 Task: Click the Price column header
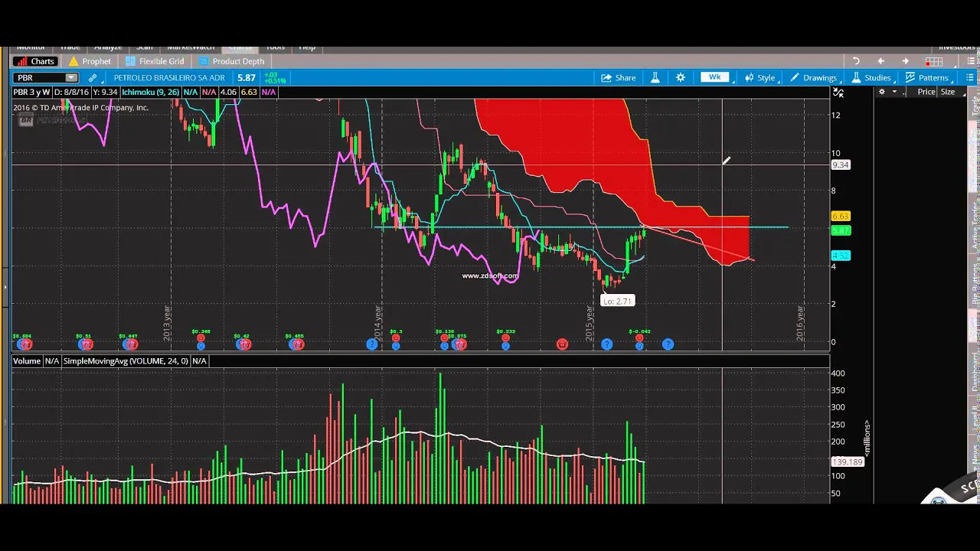pyautogui.click(x=926, y=92)
